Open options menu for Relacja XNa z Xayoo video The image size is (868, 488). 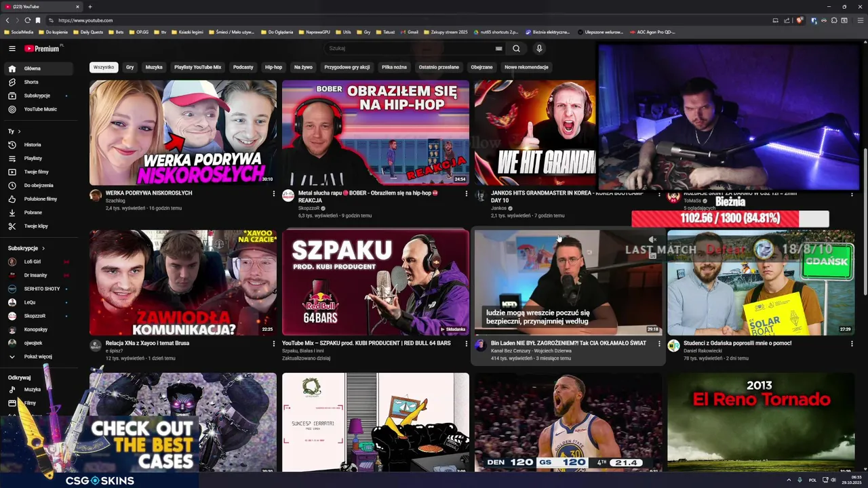point(274,344)
